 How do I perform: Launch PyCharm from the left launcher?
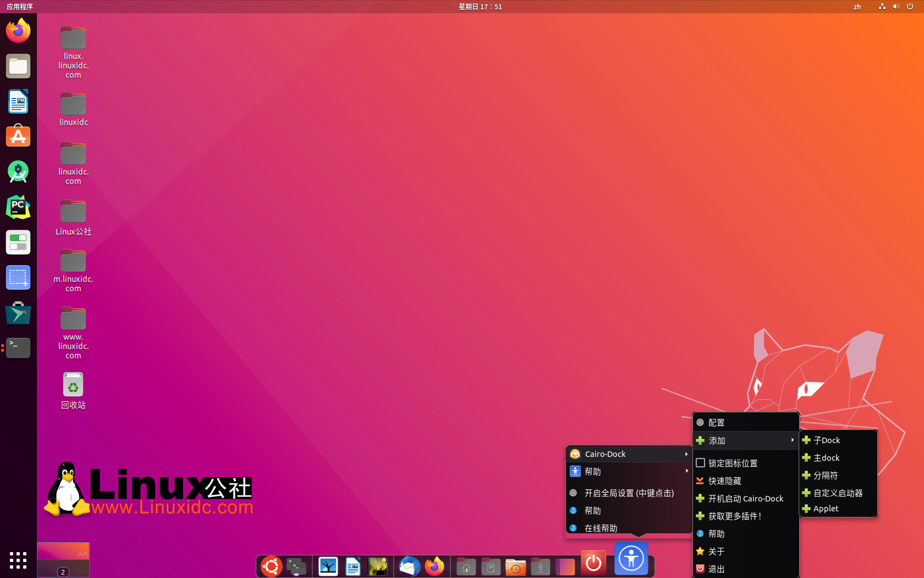[18, 207]
